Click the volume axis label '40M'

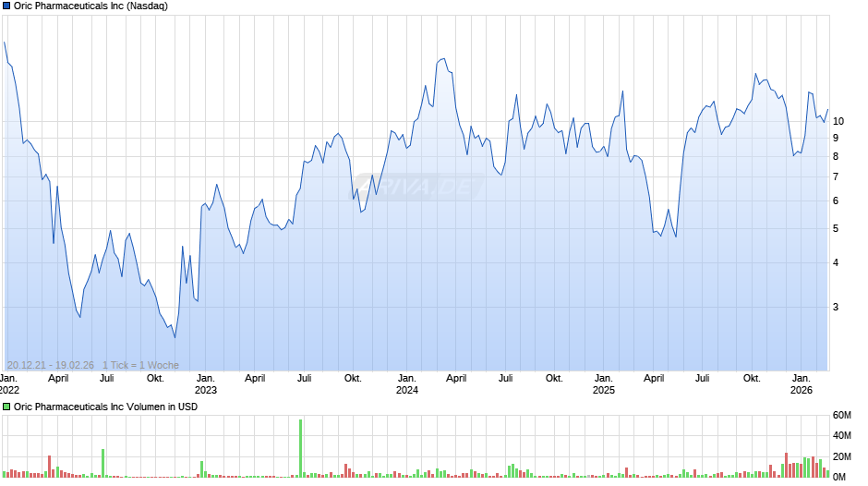coord(841,436)
